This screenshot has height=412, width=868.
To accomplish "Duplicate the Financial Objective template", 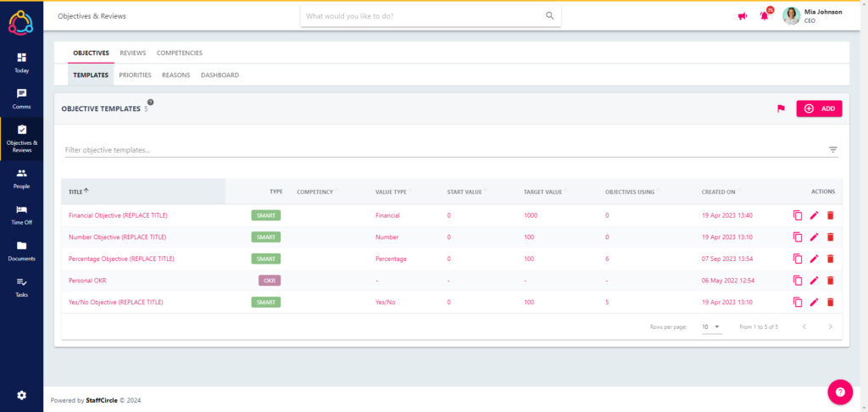I will 798,215.
